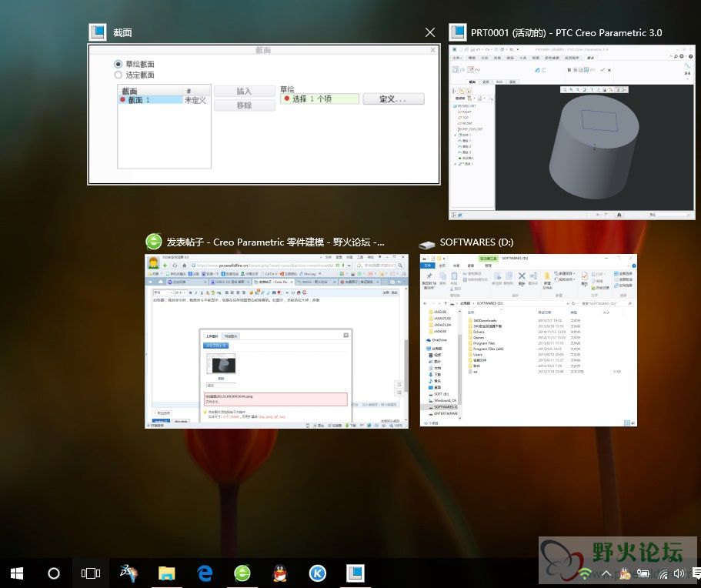Open the 文件 tab in SOFTWARES explorer

(428, 266)
